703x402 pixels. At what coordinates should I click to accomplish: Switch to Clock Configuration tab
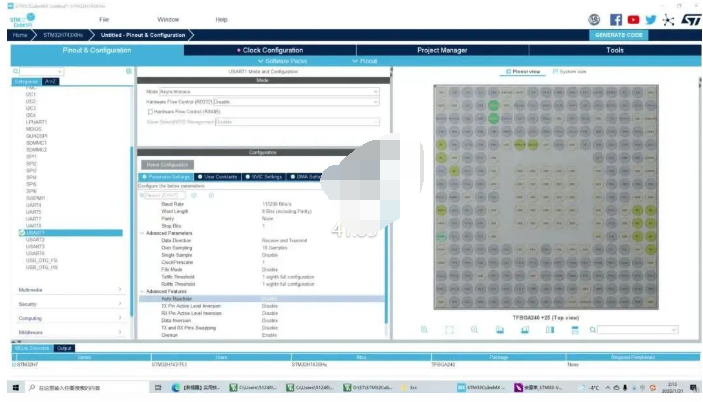270,50
